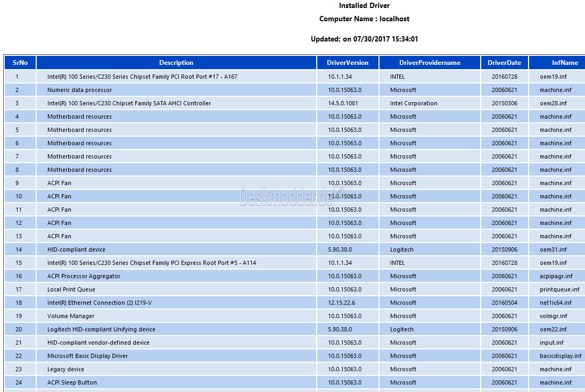The image size is (585, 392).
Task: Select oem19.inf in row 15
Action: point(553,263)
